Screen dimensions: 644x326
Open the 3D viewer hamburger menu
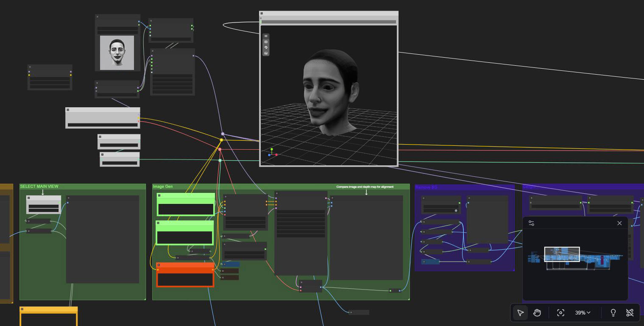(x=266, y=36)
